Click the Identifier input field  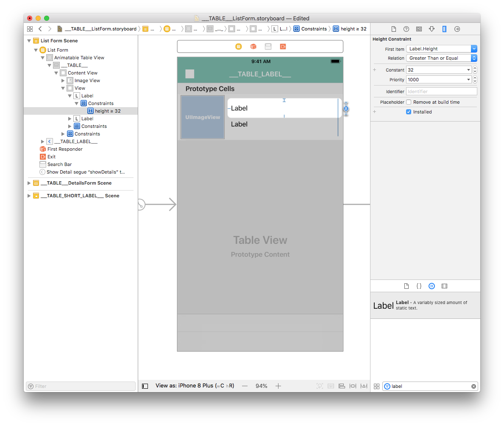coord(442,91)
